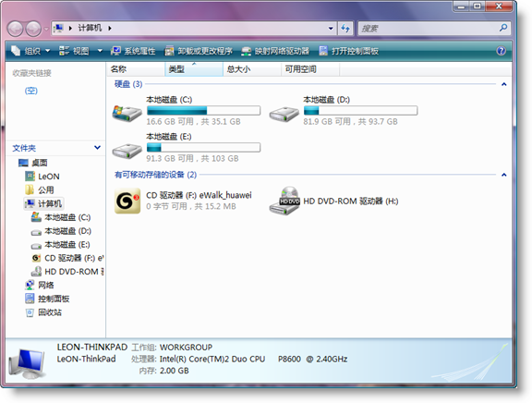
Task: Select 计算机 in the folder tree
Action: pyautogui.click(x=43, y=203)
